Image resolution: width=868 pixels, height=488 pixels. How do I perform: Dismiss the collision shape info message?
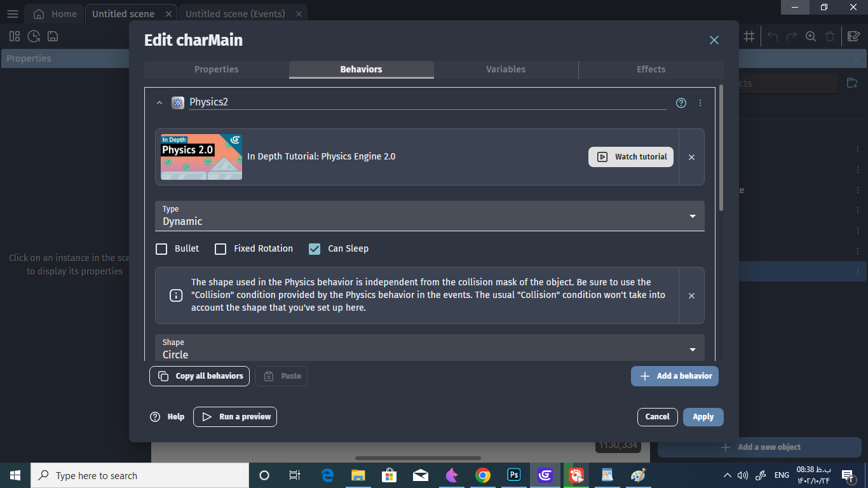(x=692, y=295)
